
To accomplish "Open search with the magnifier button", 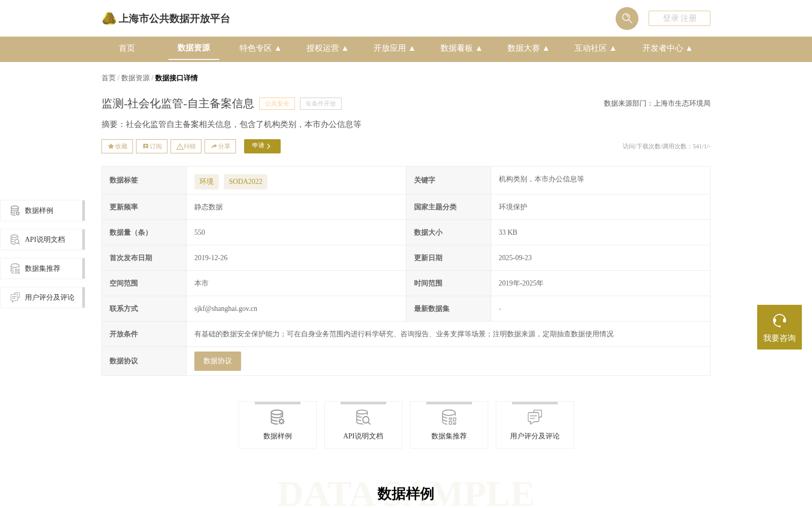I will click(x=627, y=18).
